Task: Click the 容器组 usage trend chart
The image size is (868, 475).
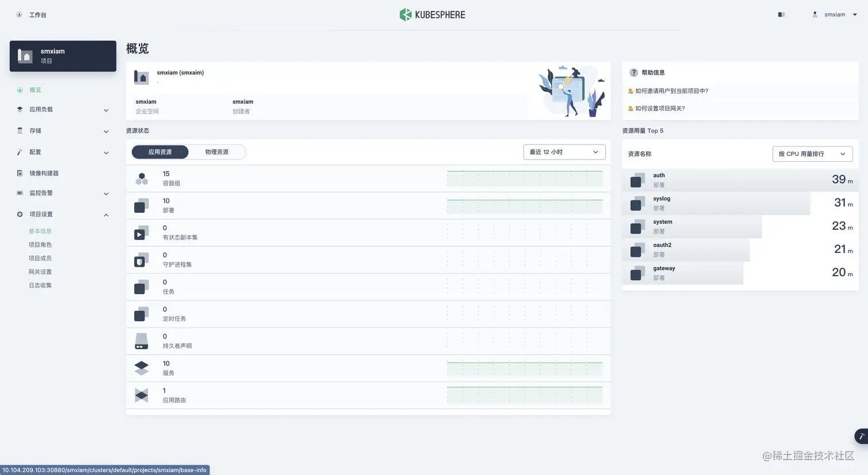Action: coord(525,178)
